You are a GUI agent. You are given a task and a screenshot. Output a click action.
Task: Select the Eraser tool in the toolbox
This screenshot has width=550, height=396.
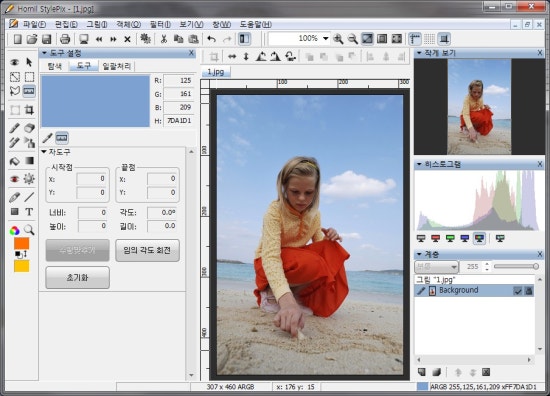(29, 128)
